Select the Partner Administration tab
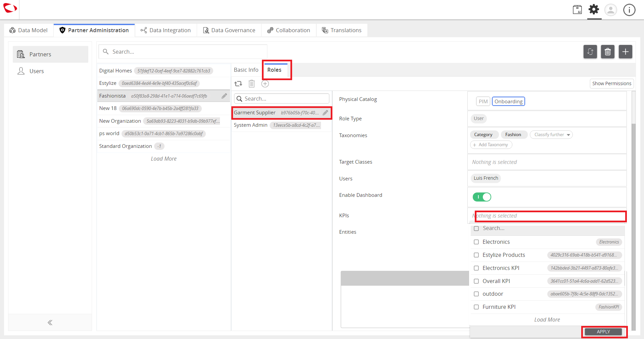This screenshot has width=644, height=339. point(94,30)
